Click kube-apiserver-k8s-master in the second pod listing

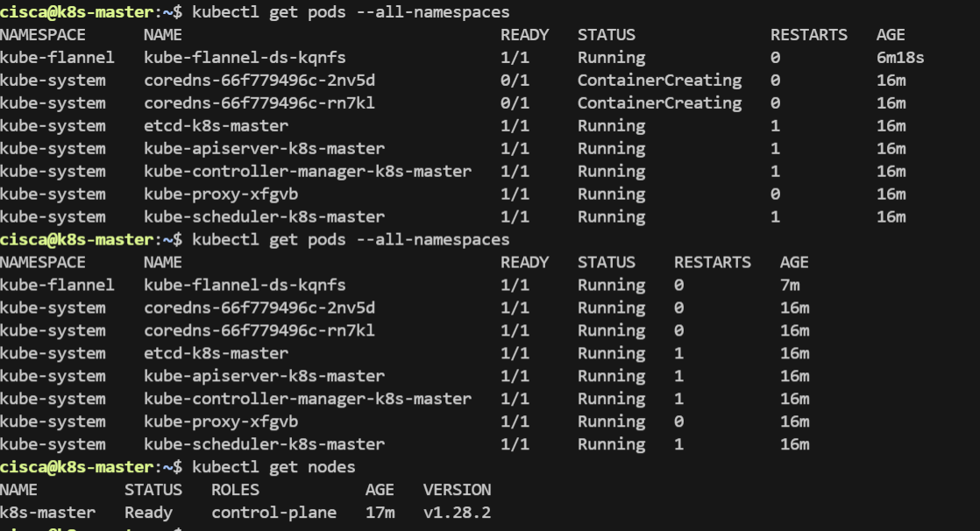pos(264,376)
